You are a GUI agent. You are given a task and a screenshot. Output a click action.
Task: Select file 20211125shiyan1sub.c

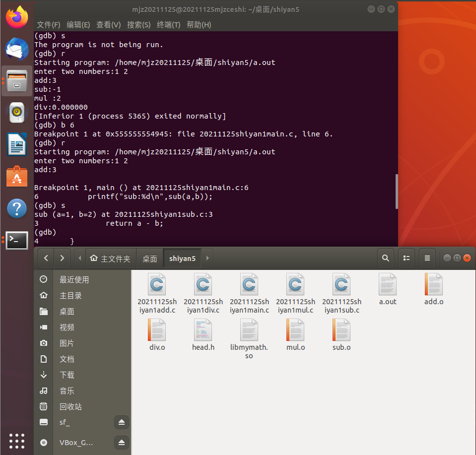tap(341, 293)
